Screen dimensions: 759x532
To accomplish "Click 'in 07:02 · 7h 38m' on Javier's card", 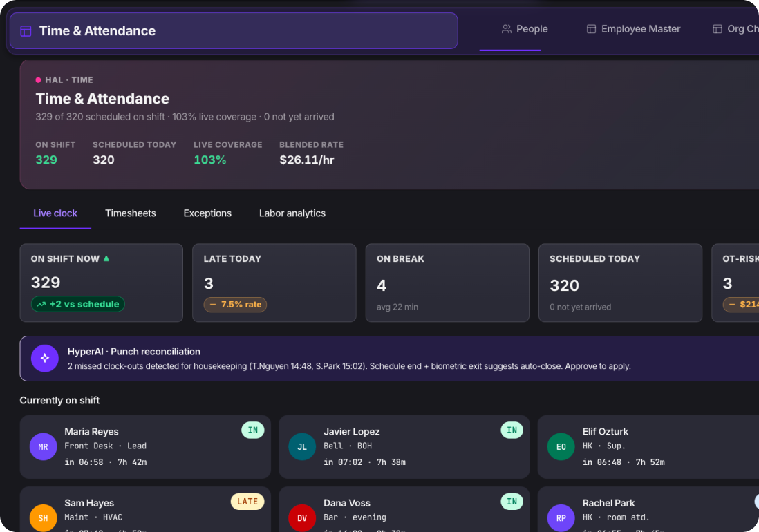I will click(x=364, y=462).
